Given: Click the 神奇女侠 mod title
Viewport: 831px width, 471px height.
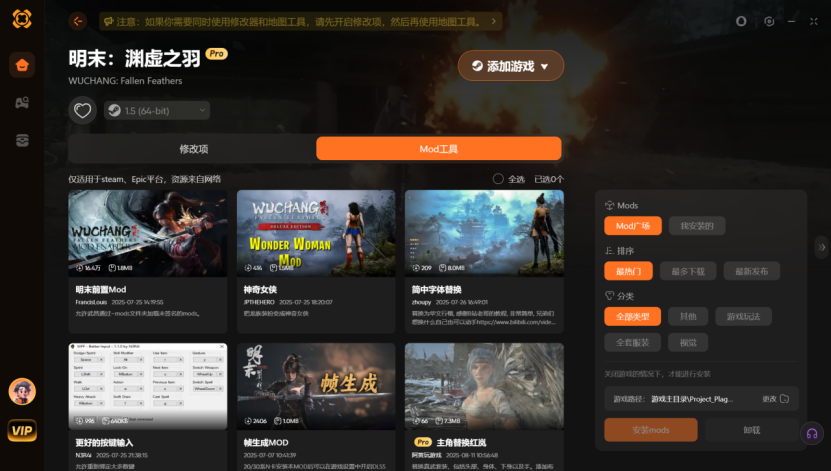Looking at the screenshot, I should click(260, 289).
